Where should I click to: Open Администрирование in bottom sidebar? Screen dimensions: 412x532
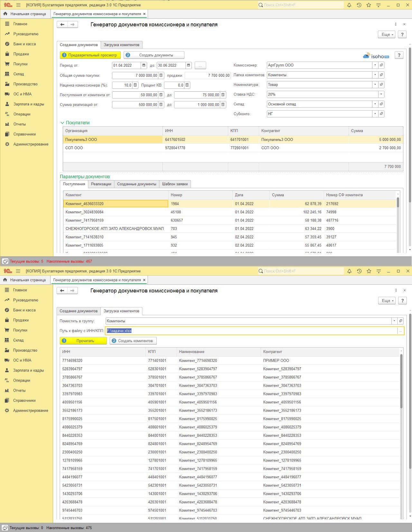click(31, 410)
